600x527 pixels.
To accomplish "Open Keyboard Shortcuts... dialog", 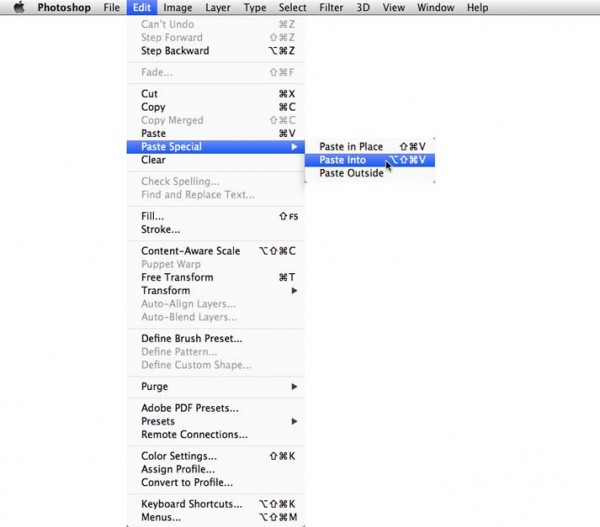I will pyautogui.click(x=191, y=504).
